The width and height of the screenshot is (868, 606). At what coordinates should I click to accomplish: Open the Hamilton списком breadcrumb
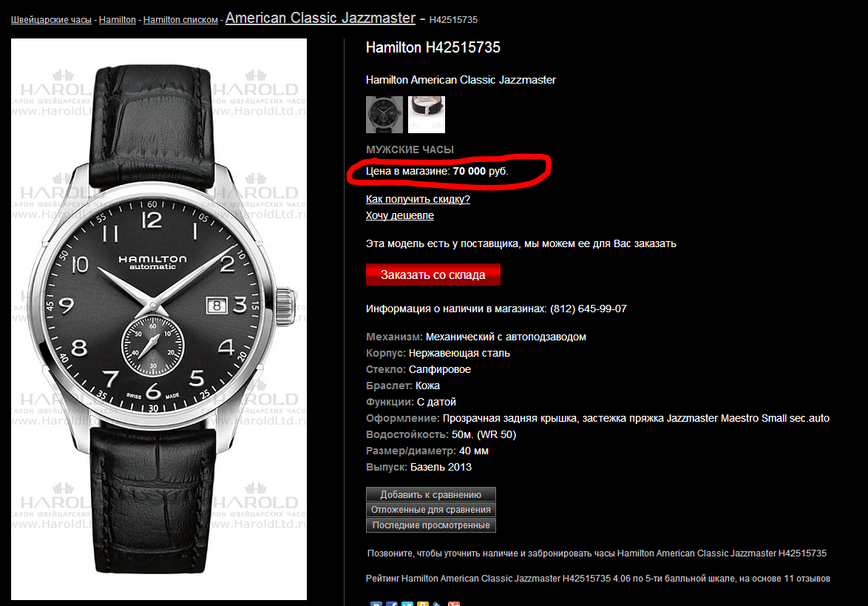(180, 20)
